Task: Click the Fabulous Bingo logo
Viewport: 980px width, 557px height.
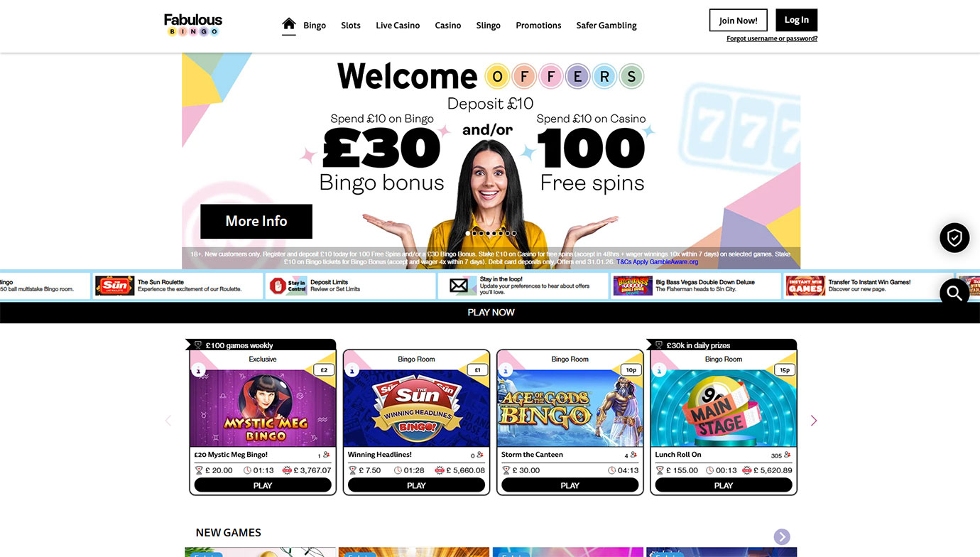Action: pos(193,25)
